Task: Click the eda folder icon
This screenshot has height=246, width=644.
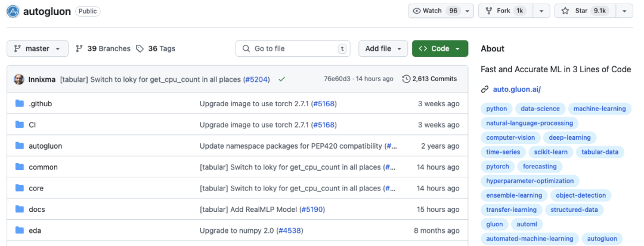Action: coord(19,230)
